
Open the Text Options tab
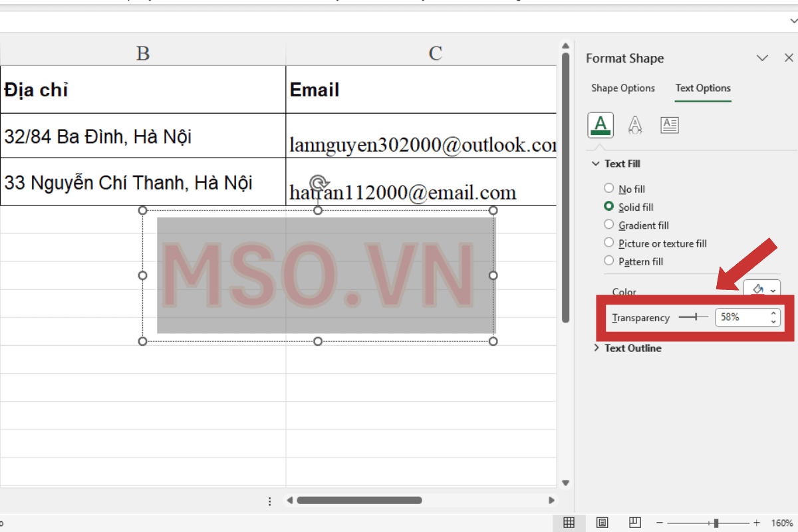pyautogui.click(x=703, y=88)
